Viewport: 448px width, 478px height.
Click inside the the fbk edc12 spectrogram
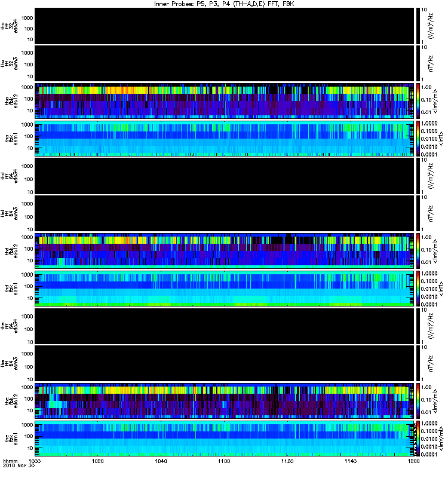[x=225, y=401]
